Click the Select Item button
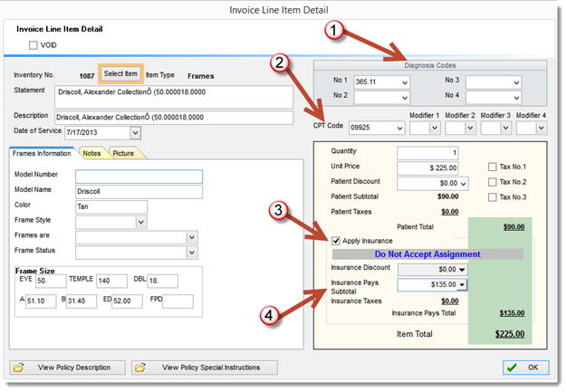 [120, 73]
